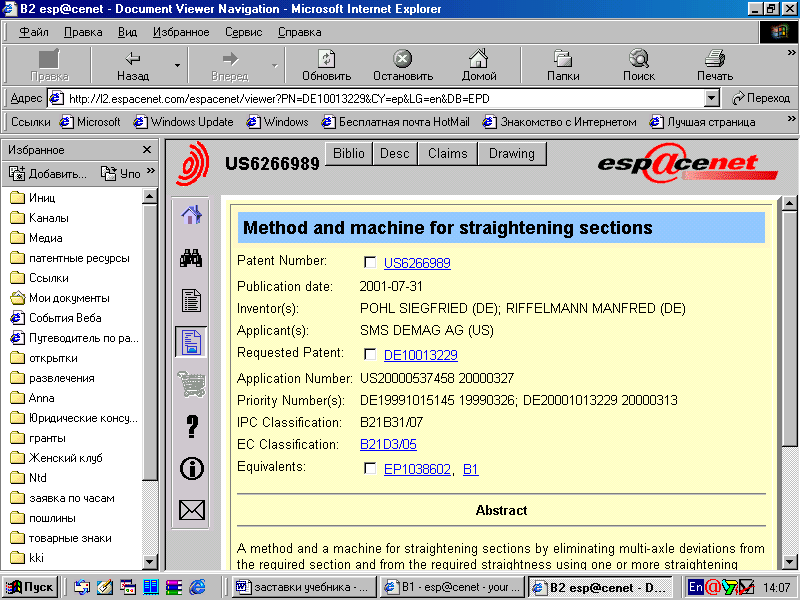Image resolution: width=800 pixels, height=600 pixels.
Task: Switch to the Claims tab
Action: click(447, 154)
